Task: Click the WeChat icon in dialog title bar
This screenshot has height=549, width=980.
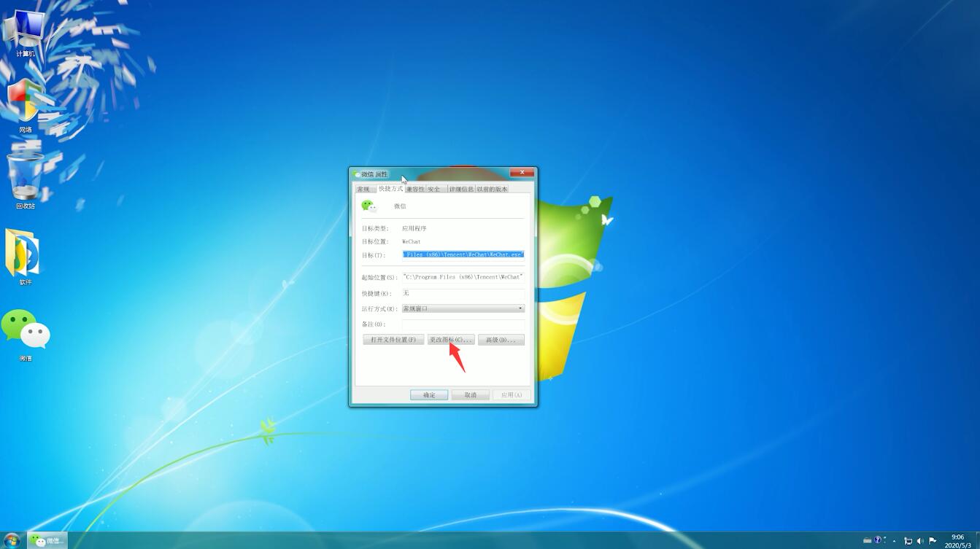Action: click(x=357, y=174)
